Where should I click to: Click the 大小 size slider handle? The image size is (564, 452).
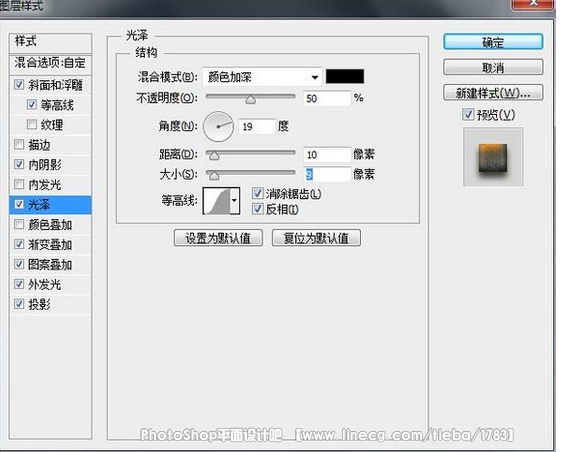click(x=214, y=176)
